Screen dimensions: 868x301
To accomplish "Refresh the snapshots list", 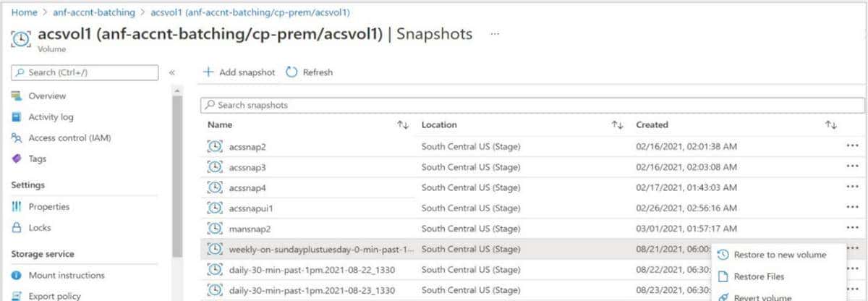I will pos(310,72).
